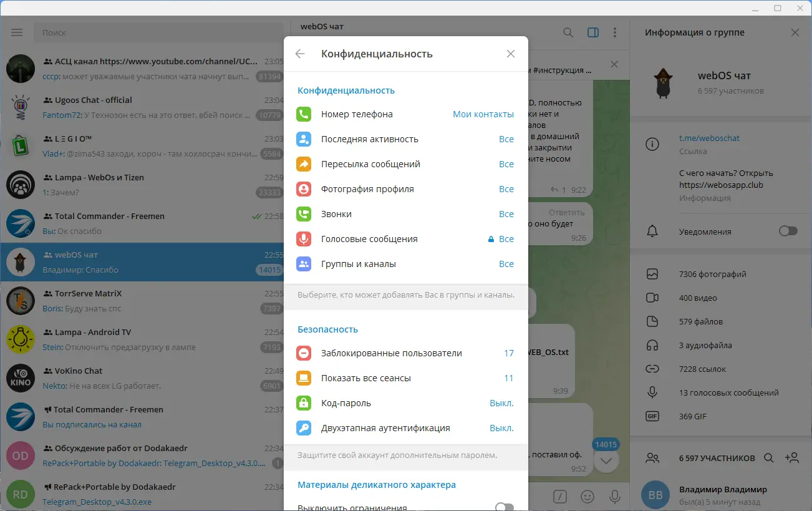812x511 pixels.
Task: Open 13 голосовых сообщений
Action: (721, 392)
